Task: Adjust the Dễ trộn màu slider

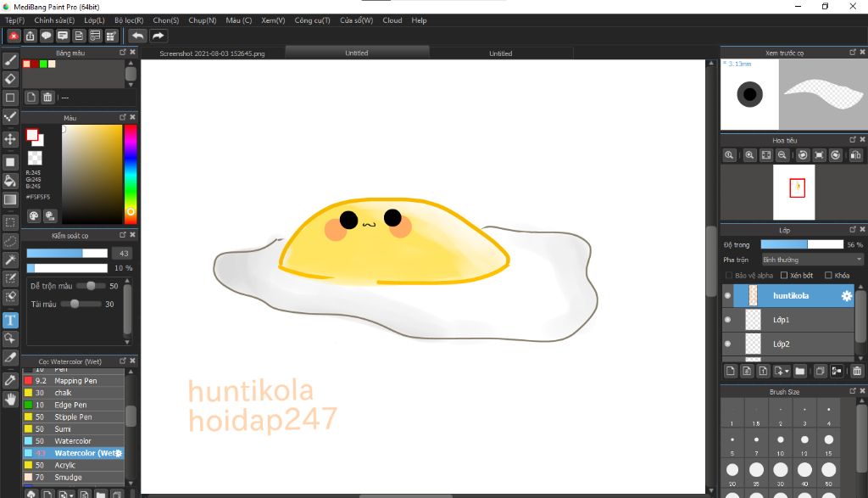Action: tap(91, 286)
